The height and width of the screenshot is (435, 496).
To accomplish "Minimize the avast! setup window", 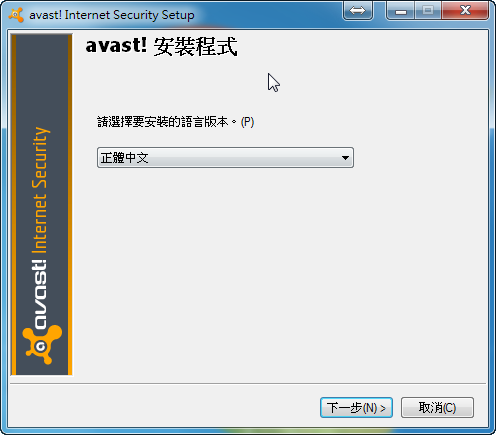I will click(401, 11).
